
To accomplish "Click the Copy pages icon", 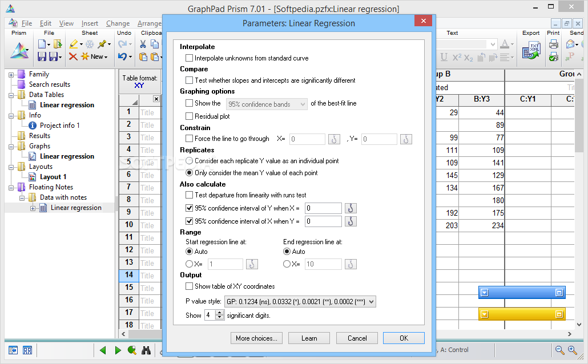I will 155,45.
